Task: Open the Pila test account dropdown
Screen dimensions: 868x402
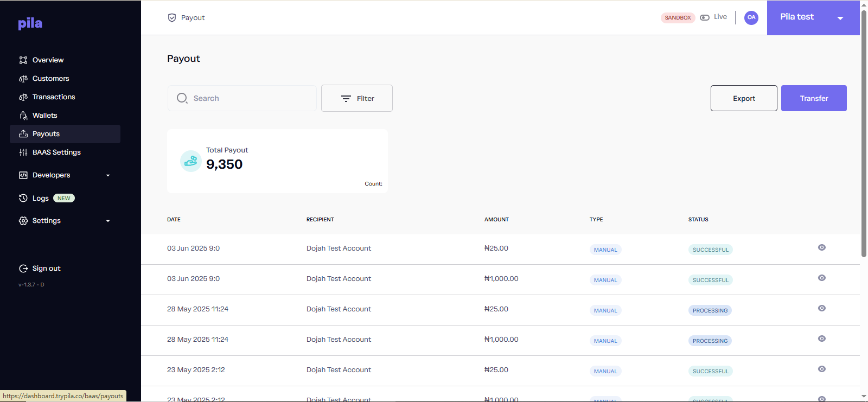Action: pyautogui.click(x=813, y=17)
